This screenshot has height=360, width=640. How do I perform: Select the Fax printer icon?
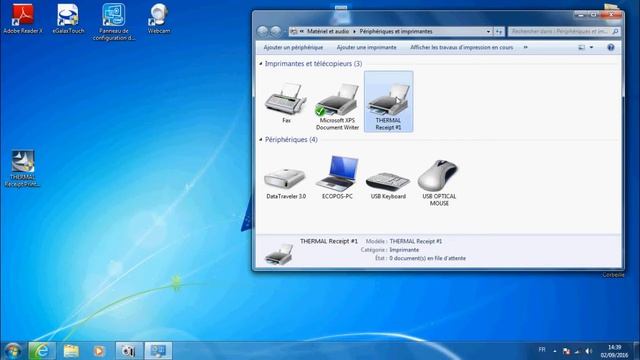(x=286, y=102)
